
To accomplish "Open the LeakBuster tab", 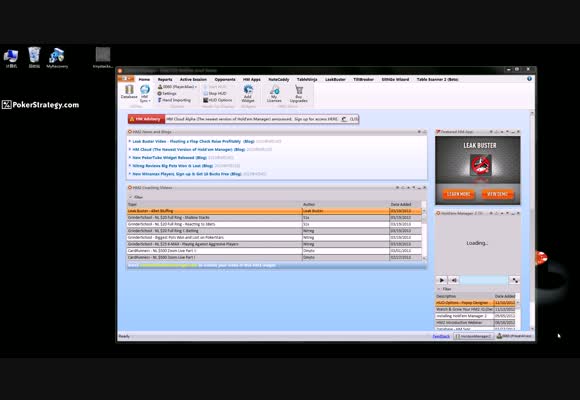I will click(x=335, y=80).
